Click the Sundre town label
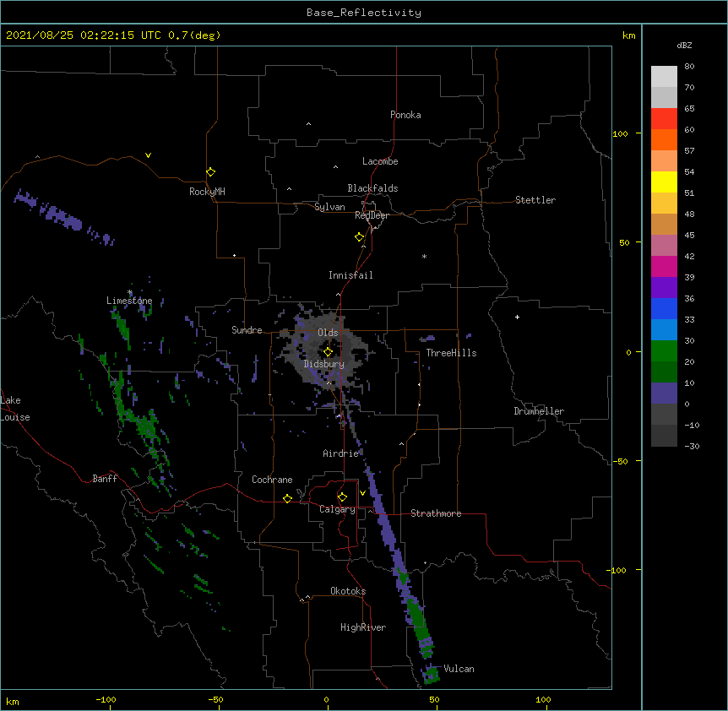Viewport: 728px width, 711px height. coord(247,330)
